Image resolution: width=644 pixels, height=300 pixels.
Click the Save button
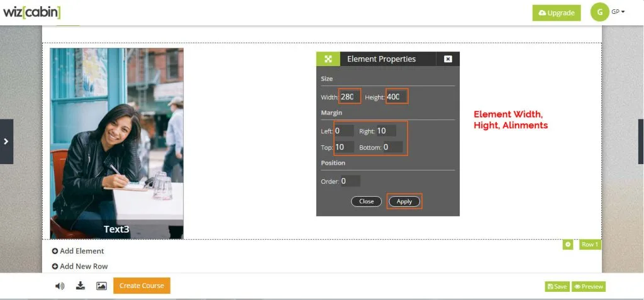click(x=557, y=287)
